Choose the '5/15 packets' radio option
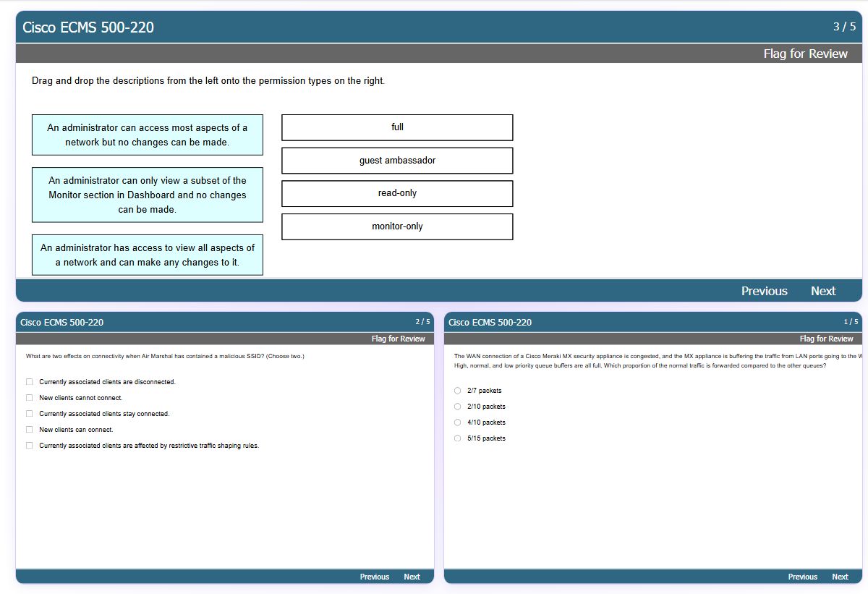 (457, 438)
